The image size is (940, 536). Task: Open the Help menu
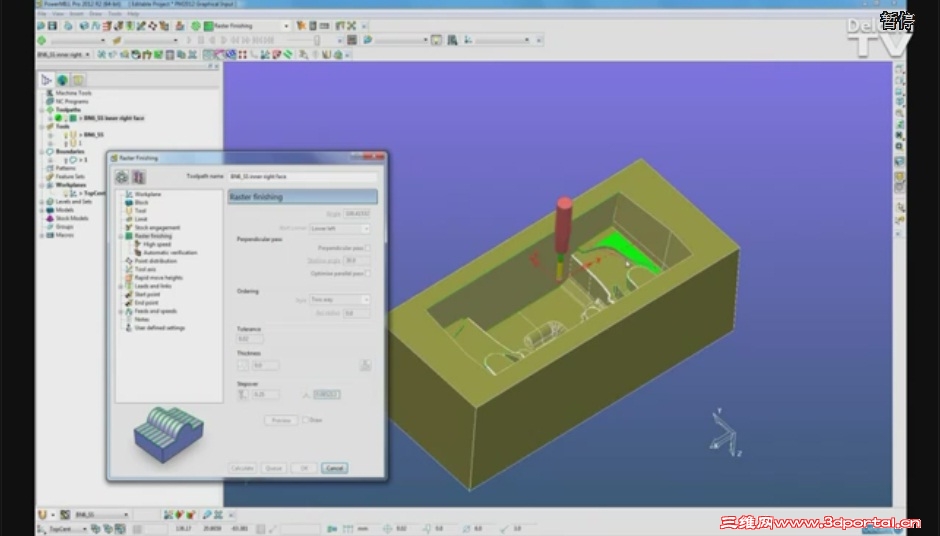tap(133, 13)
